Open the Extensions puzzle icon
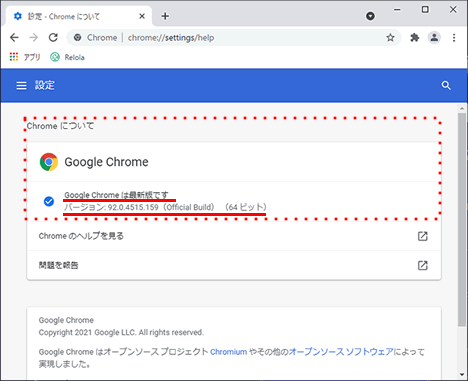The image size is (468, 381). click(415, 38)
